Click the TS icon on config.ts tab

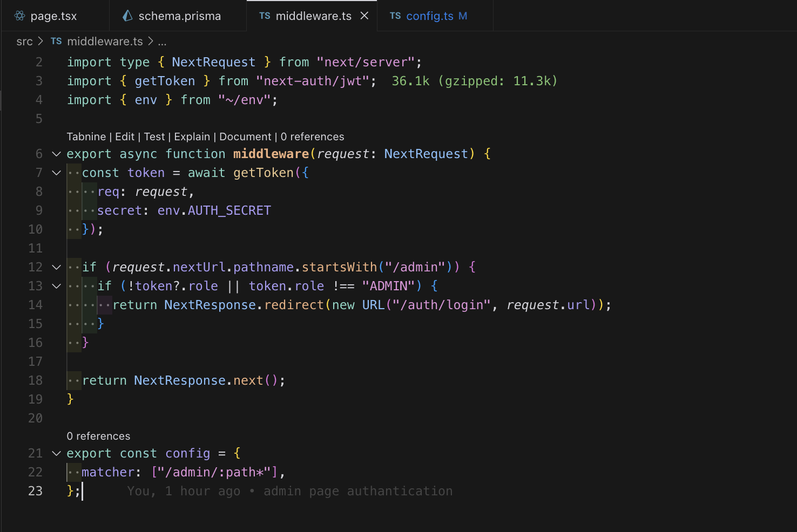[395, 16]
